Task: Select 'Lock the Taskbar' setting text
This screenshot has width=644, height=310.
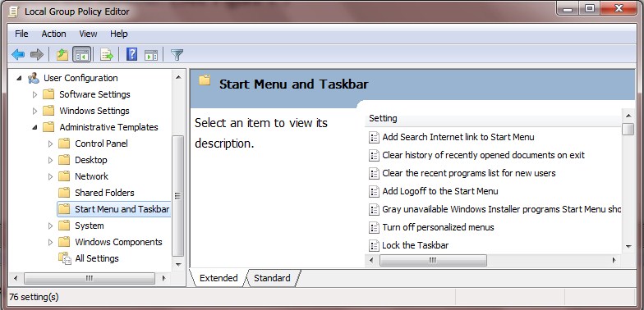Action: coord(416,245)
